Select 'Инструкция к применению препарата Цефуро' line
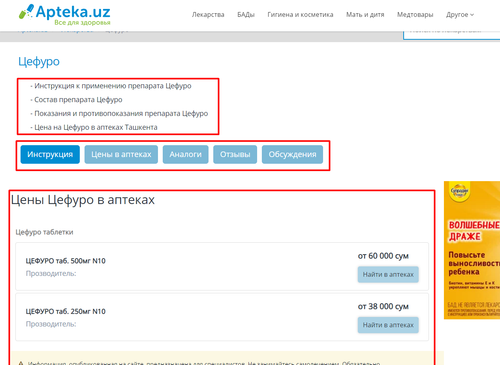 [113, 86]
